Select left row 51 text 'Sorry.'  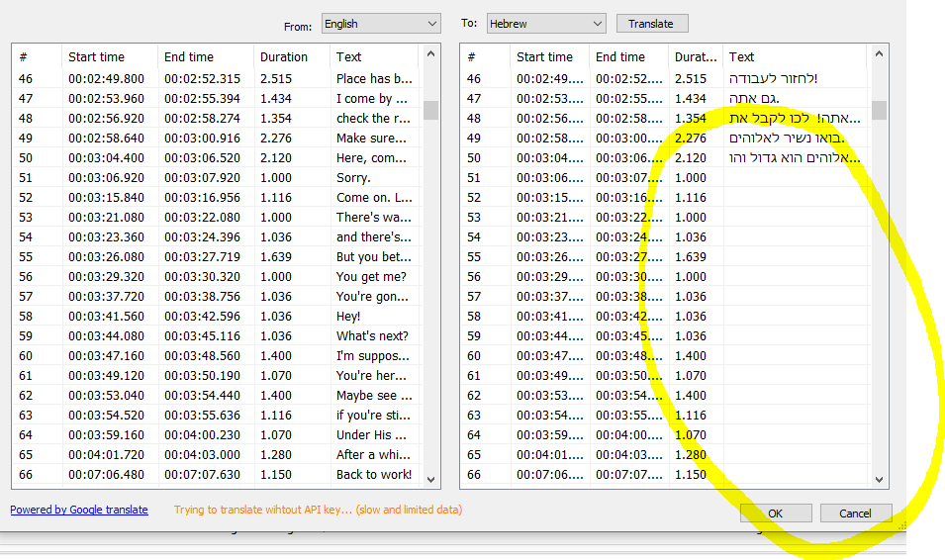pos(353,178)
